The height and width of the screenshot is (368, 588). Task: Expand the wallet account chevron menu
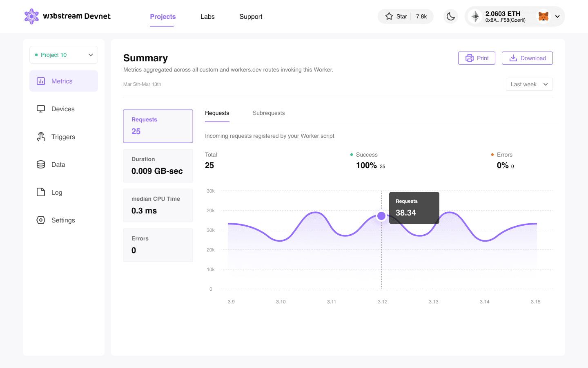[x=557, y=17]
